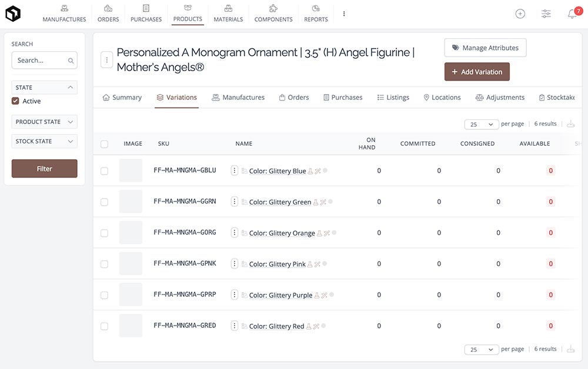This screenshot has width=588, height=369.
Task: Click the magic wand icon for Glittery Blue
Action: 318,171
